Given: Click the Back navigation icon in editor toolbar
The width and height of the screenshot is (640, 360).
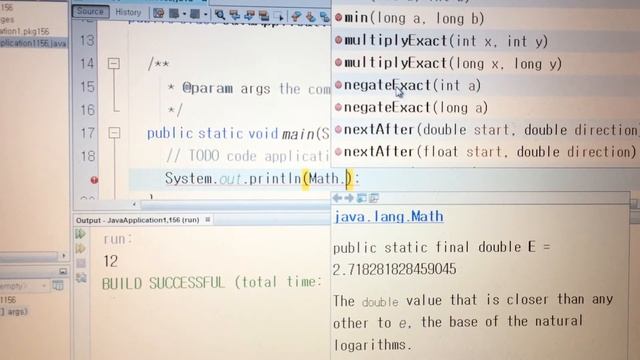Looking at the screenshot, I should tap(174, 14).
